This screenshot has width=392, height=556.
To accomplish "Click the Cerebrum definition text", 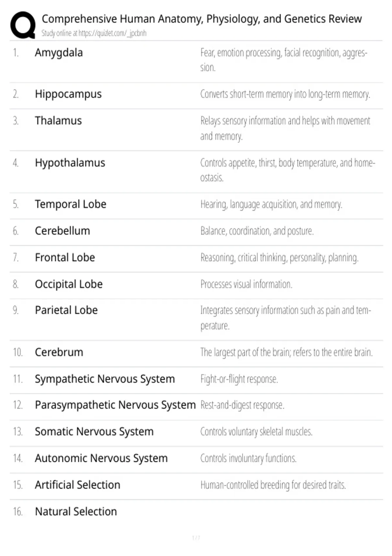I will 286,352.
